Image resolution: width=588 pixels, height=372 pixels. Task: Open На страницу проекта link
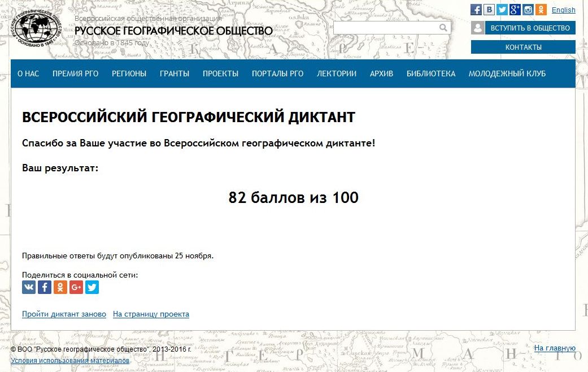coord(151,314)
